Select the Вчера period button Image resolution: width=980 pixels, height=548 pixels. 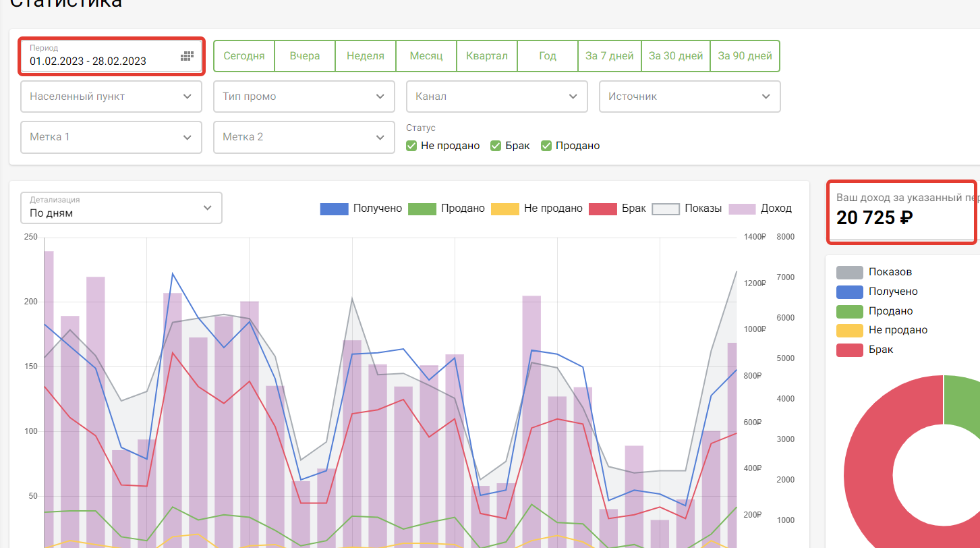[305, 56]
